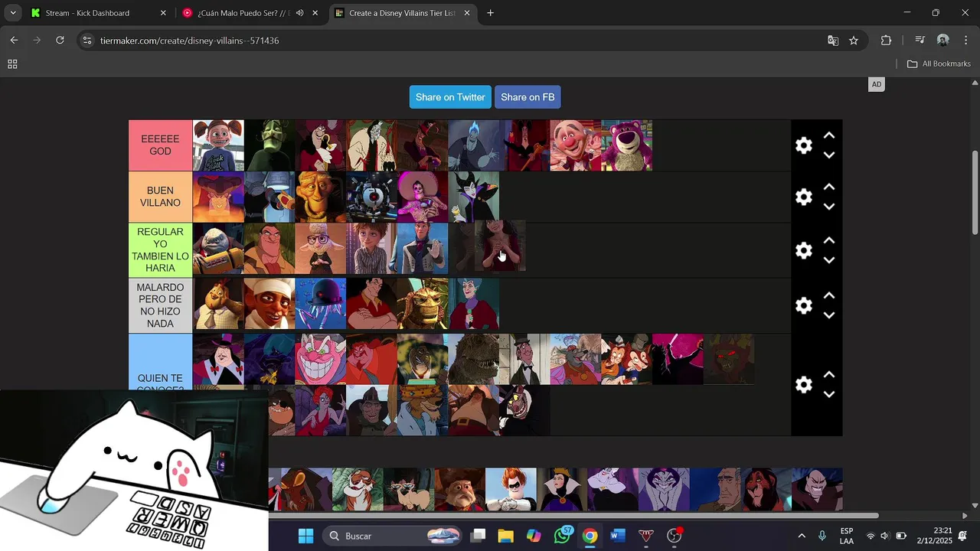The image size is (980, 551).
Task: Switch to Stream - Kick Dashboard tab
Action: (x=96, y=13)
